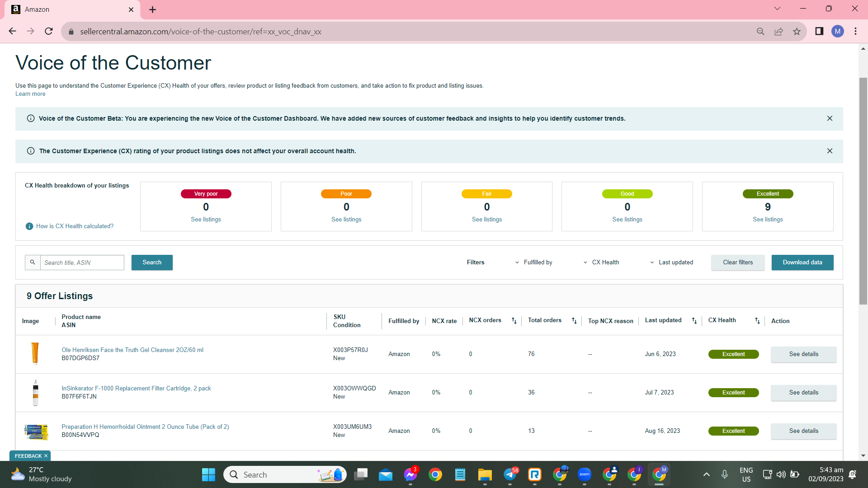Viewport: 868px width, 488px height.
Task: Click info icon beside CX Health calculated
Action: (x=29, y=226)
